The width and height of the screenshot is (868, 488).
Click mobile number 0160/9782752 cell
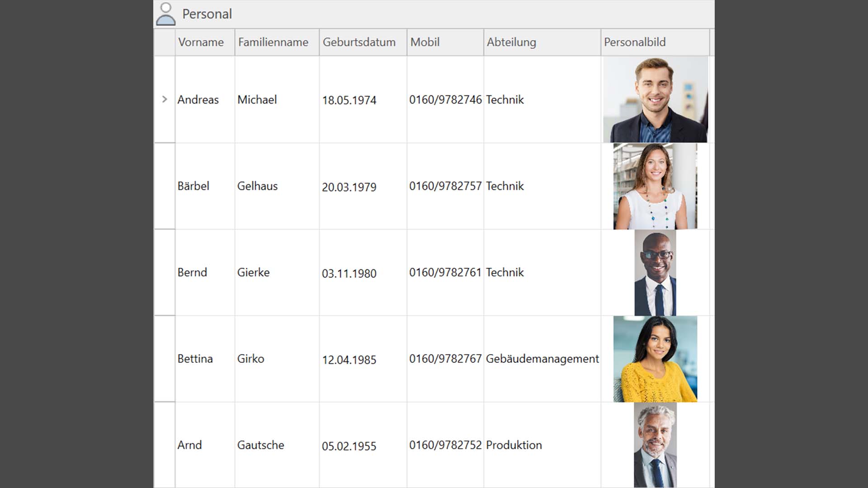445,445
